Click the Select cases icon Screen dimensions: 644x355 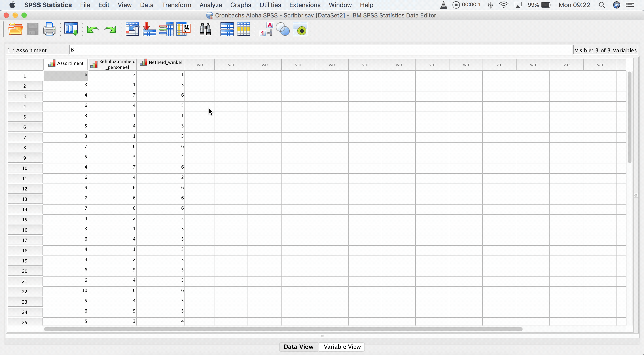[244, 29]
